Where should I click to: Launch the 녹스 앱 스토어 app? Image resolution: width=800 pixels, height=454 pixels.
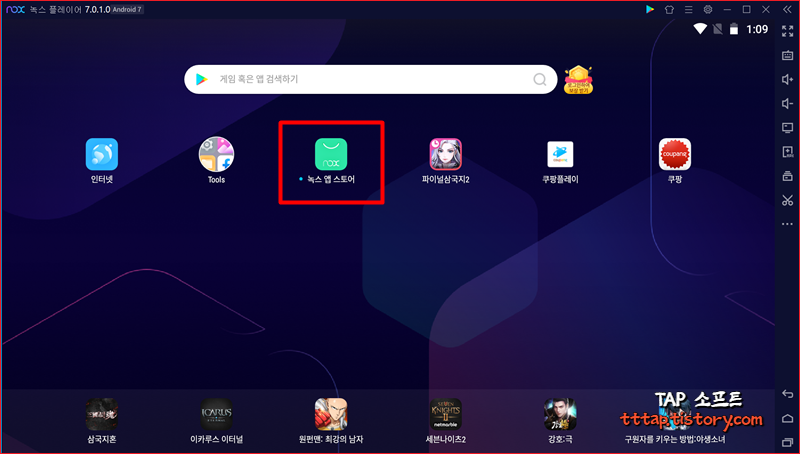[x=331, y=154]
